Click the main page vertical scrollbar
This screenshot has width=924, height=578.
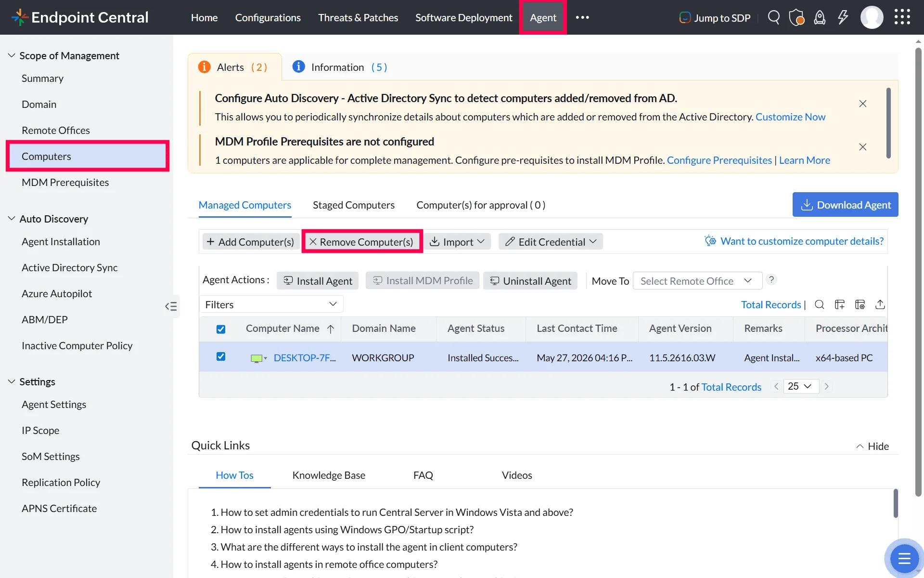tap(918, 272)
